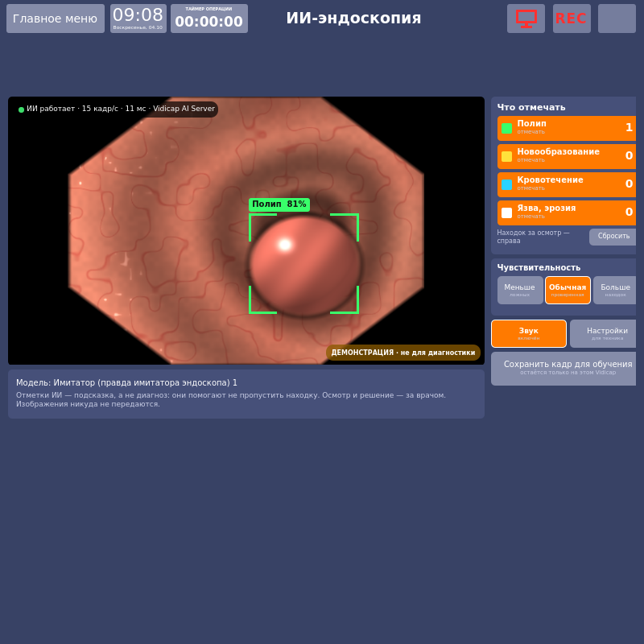The width and height of the screenshot is (644, 644).
Task: Click the Полип 81% detection label
Action: 279,204
